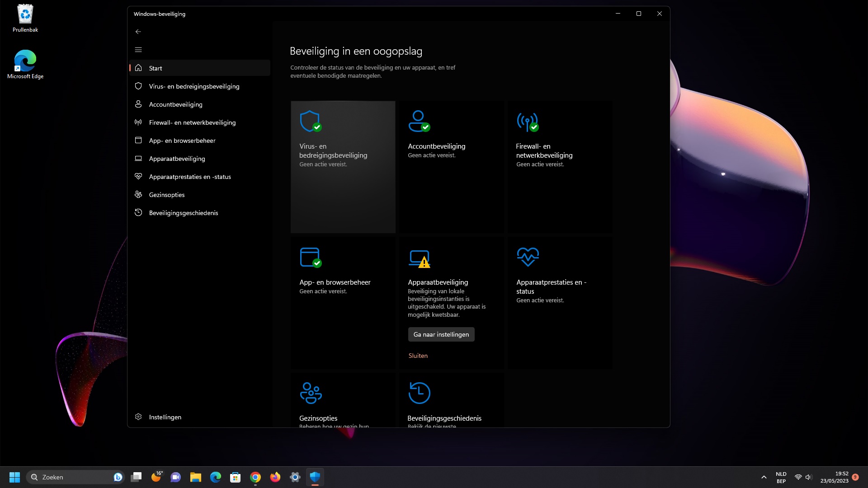
Task: Open Apparaatprestaties en -status sidebar item
Action: click(200, 176)
